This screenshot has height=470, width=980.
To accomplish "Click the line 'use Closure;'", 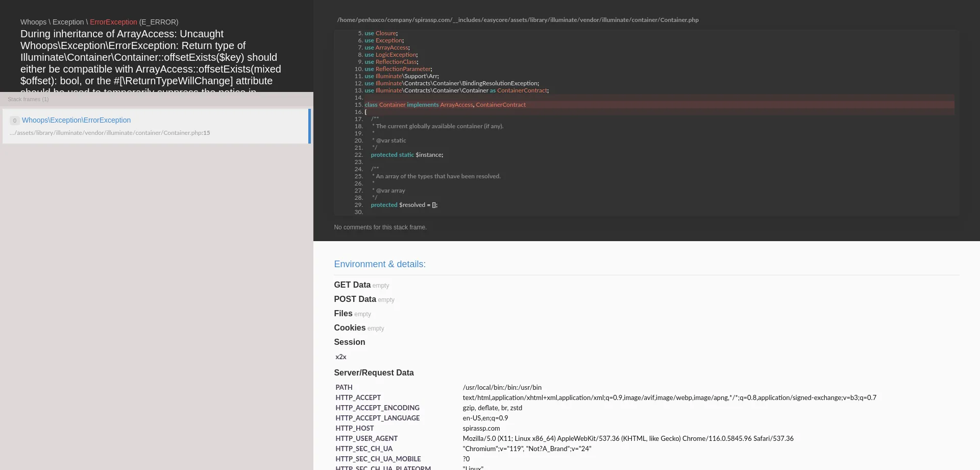I will pyautogui.click(x=381, y=33).
